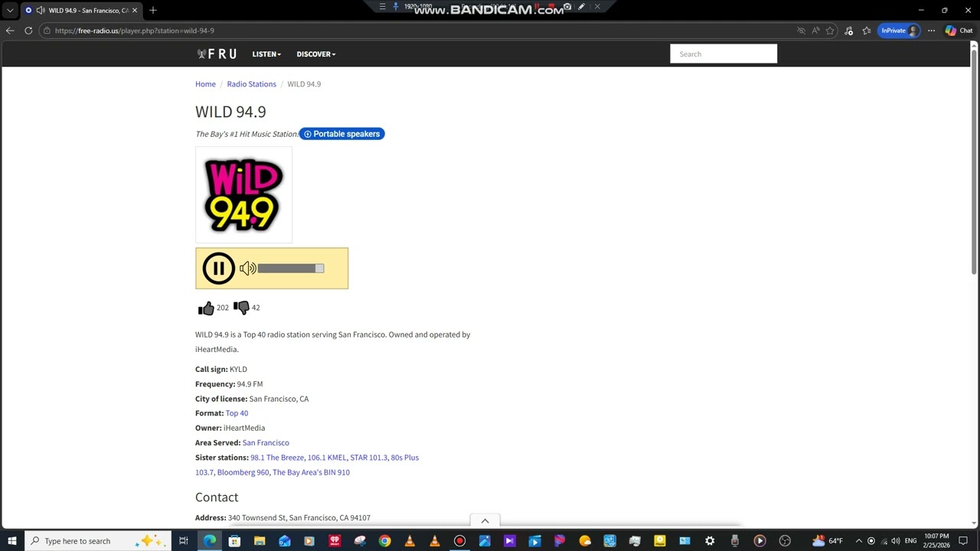The image size is (980, 551).
Task: Open the San Francisco area link
Action: (x=266, y=443)
